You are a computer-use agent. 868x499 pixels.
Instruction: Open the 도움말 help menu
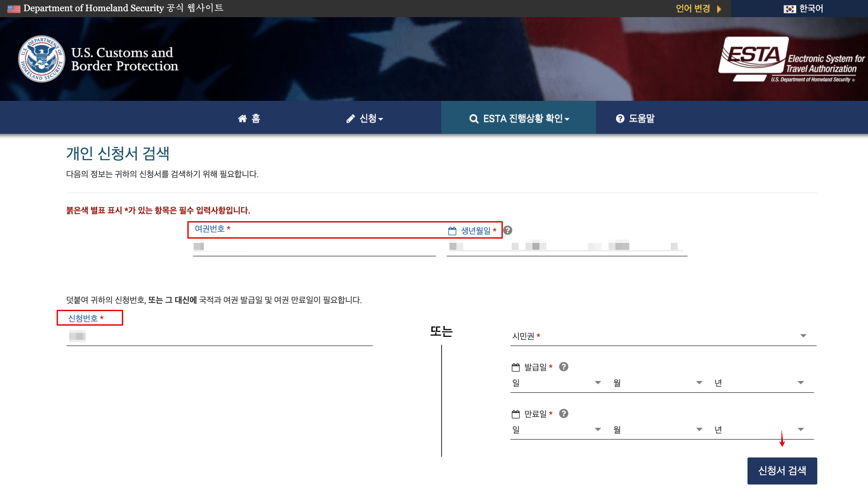click(635, 119)
